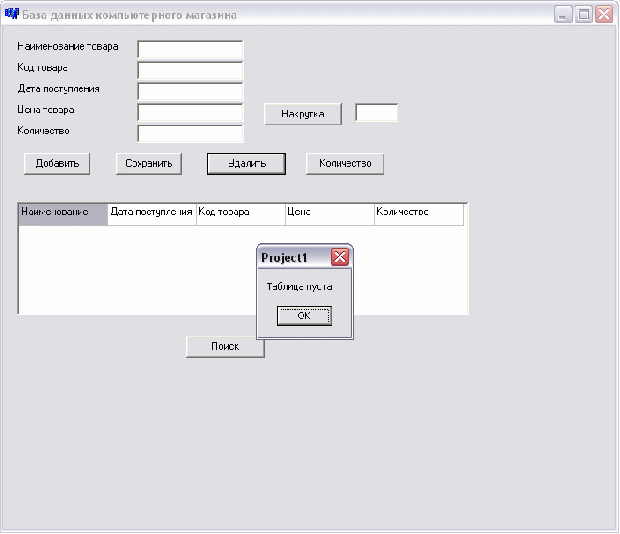Focus the Количество input field

point(190,134)
